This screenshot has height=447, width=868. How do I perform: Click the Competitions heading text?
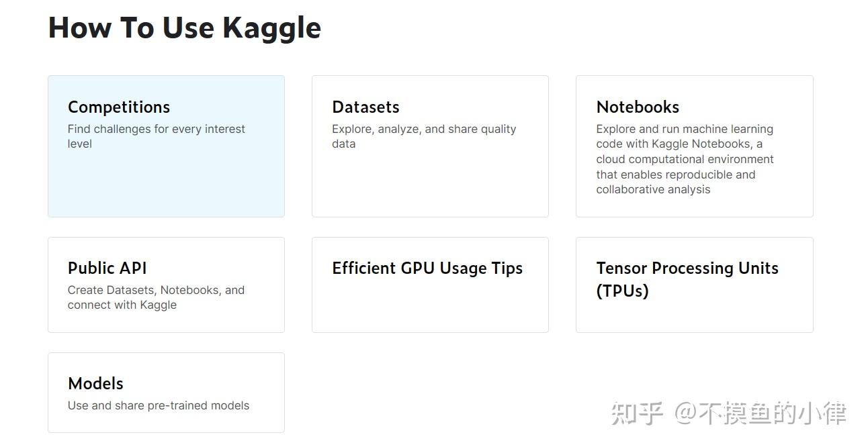[x=118, y=107]
